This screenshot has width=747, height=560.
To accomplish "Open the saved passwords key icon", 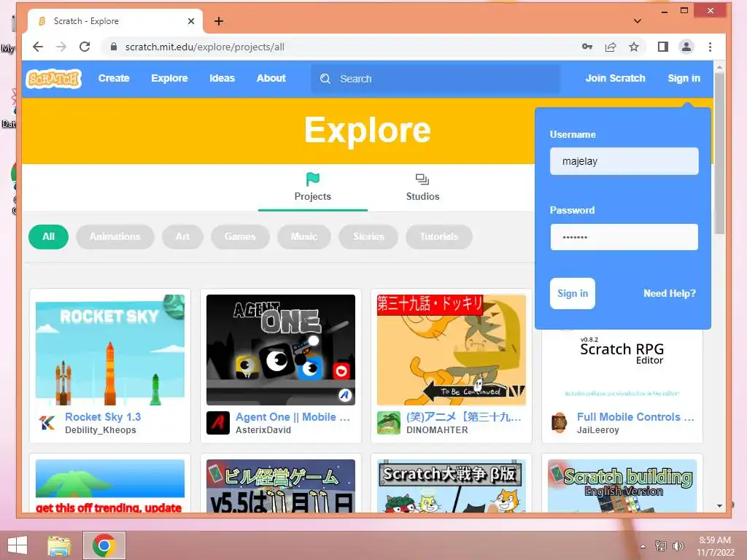I will coord(587,47).
